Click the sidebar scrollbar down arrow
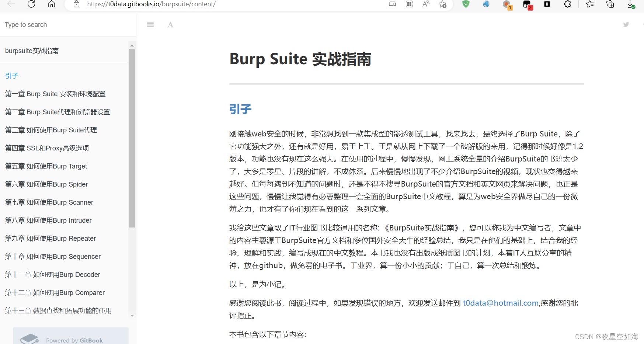644x344 pixels. click(132, 316)
